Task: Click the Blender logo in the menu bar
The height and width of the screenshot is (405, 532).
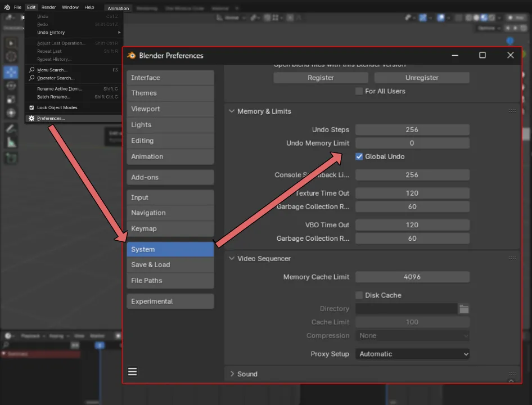Action: [7, 7]
